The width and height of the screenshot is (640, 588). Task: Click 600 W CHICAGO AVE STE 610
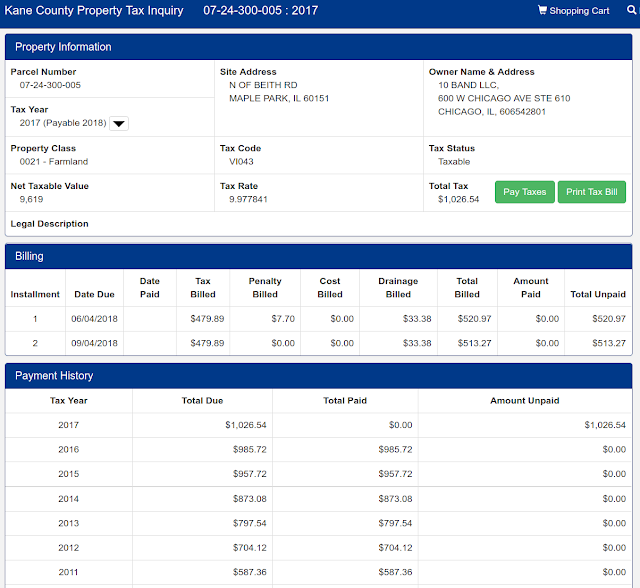pos(504,98)
